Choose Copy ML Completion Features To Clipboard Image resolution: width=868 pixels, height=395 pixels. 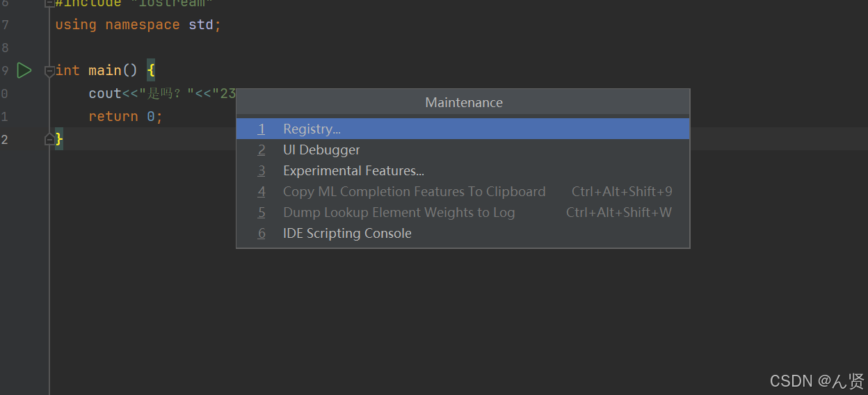pyautogui.click(x=463, y=191)
